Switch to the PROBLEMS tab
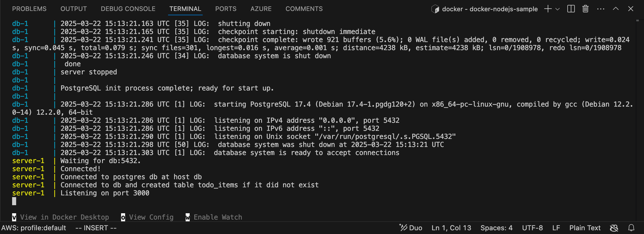 tap(29, 9)
